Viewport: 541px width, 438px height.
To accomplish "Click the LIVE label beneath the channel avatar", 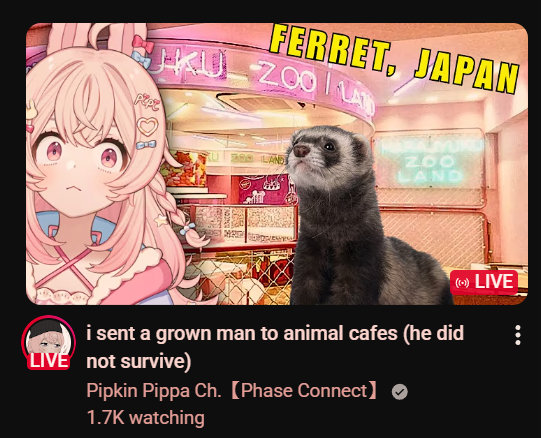I will pyautogui.click(x=49, y=361).
